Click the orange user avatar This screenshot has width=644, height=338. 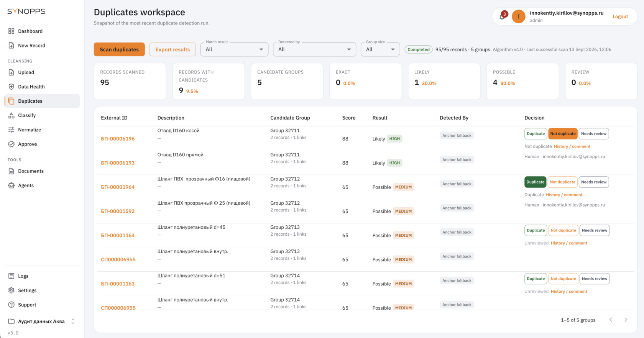519,16
